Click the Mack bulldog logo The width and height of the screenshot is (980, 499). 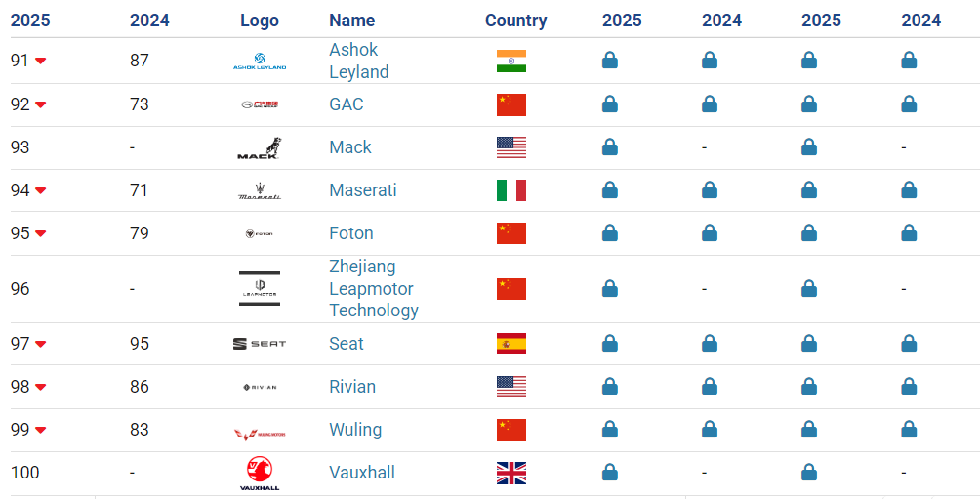[x=260, y=148]
